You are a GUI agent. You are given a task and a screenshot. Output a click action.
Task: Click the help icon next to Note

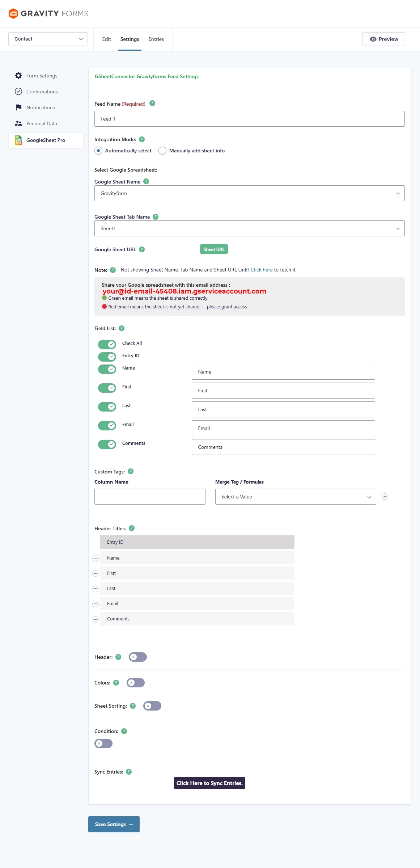click(x=113, y=270)
